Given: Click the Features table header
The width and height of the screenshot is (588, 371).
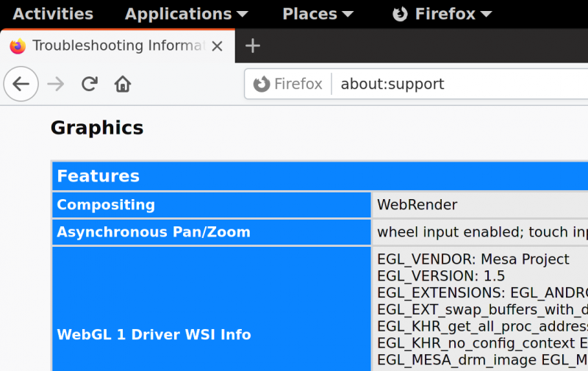Looking at the screenshot, I should 320,176.
